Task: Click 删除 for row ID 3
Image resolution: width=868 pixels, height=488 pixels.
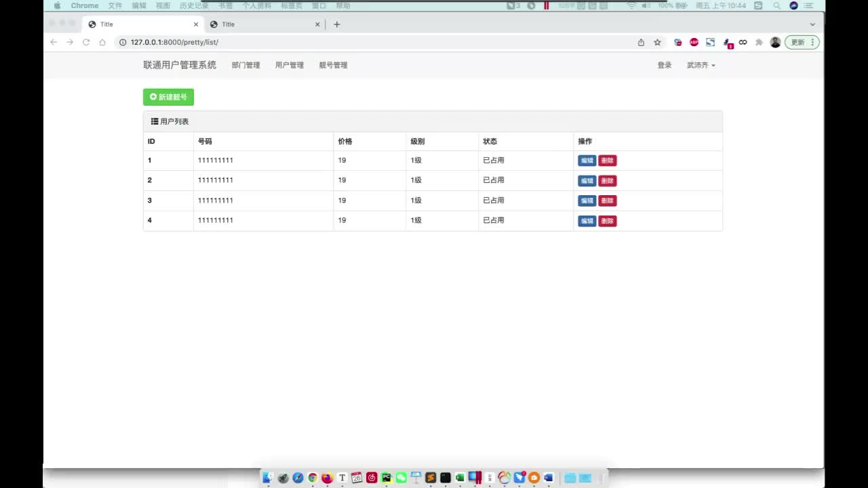Action: 608,201
